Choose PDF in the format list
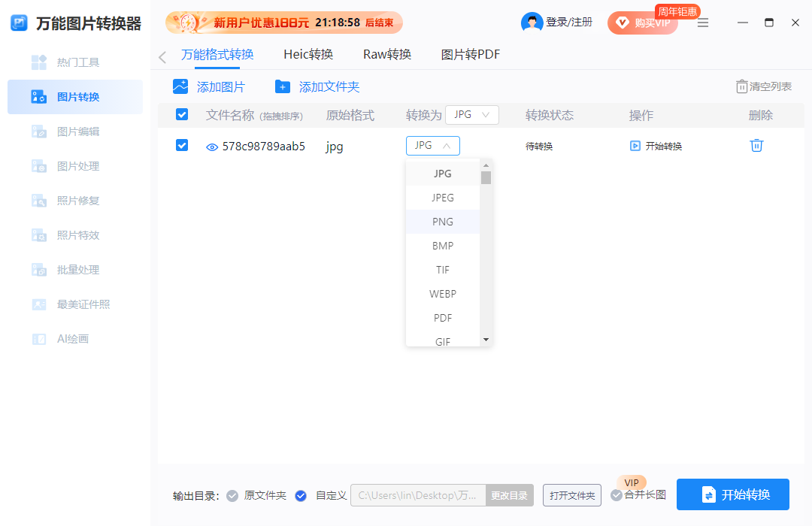Viewport: 812px width, 526px height. [443, 318]
